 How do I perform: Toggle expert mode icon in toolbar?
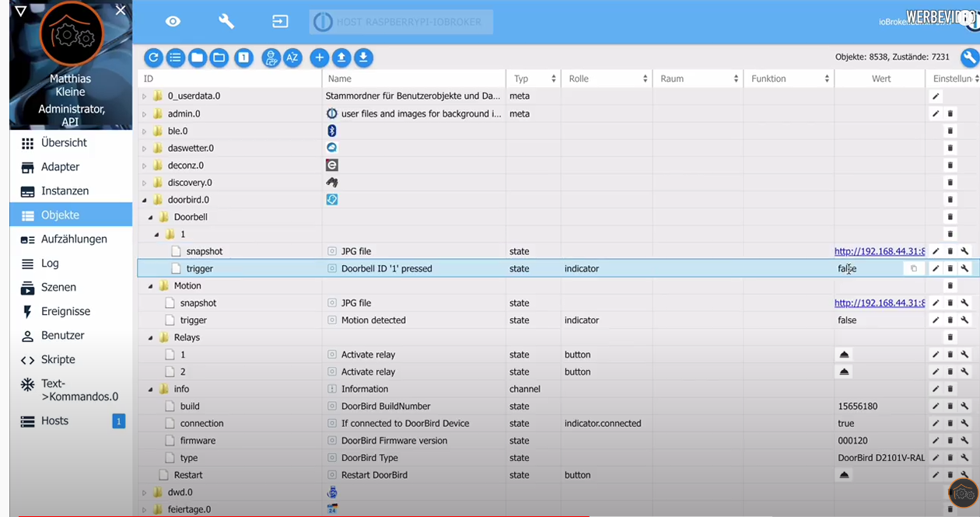pos(271,58)
